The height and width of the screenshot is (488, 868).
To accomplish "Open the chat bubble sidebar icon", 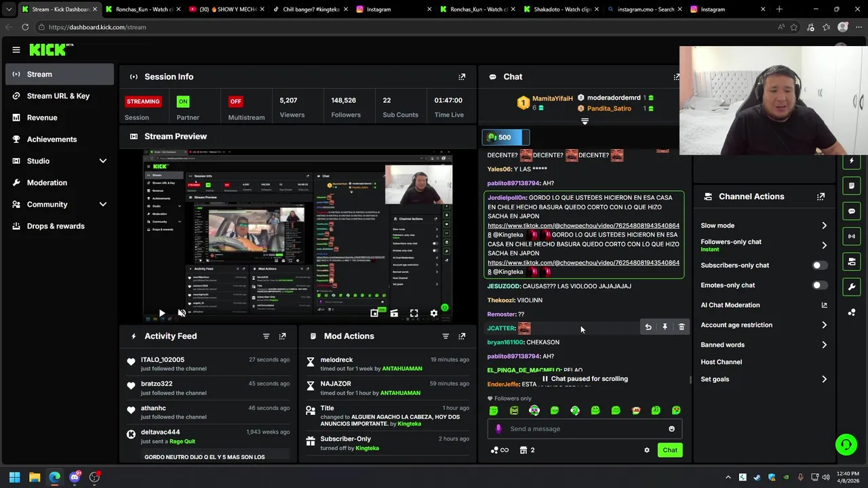I will point(852,211).
